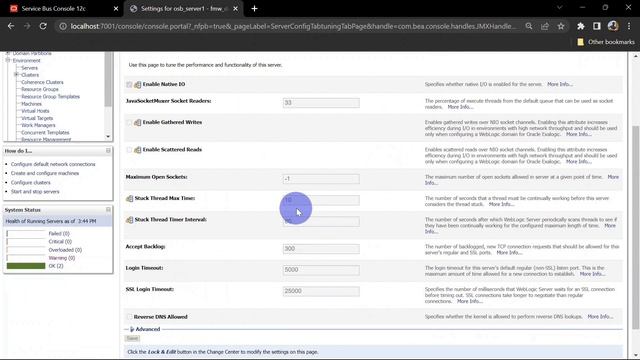640x360 pixels.
Task: Select the Settings for osb_server1 tab
Action: tap(184, 9)
